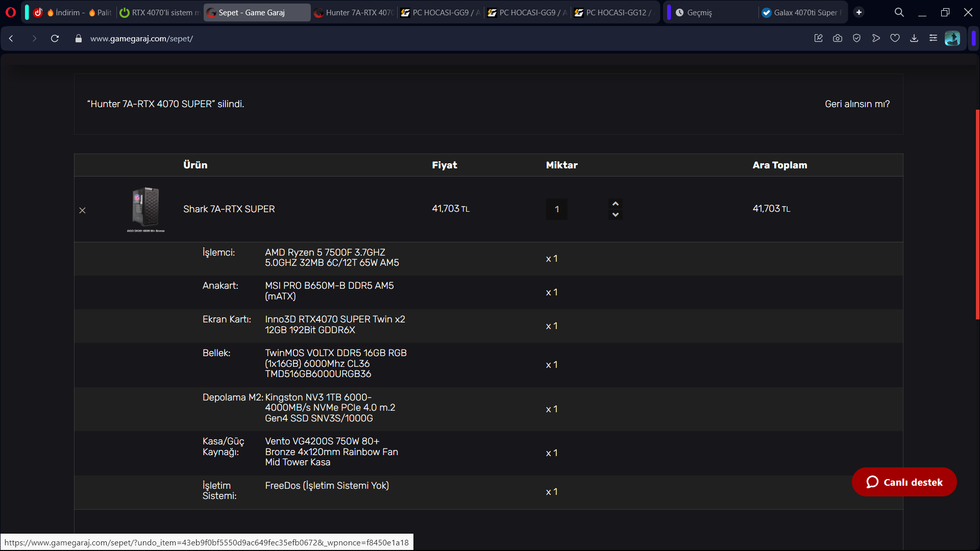
Task: Reload the current page
Action: (55, 38)
